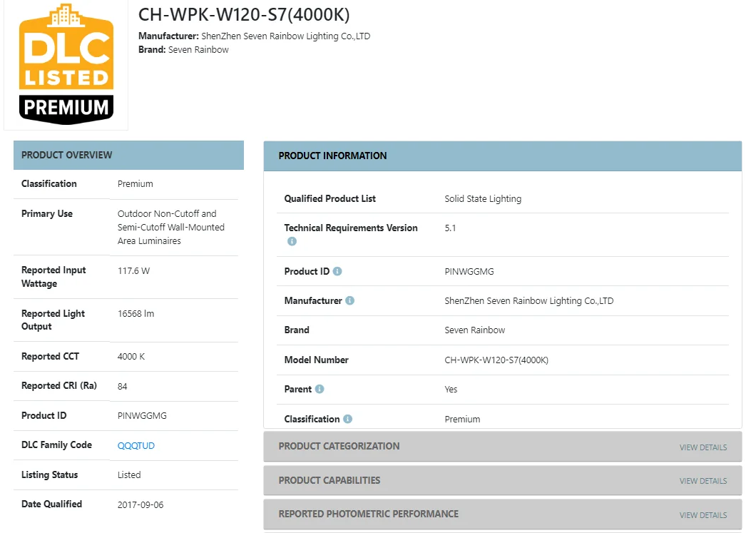Image resolution: width=756 pixels, height=533 pixels.
Task: Click View Details in Product Categorization bar
Action: pyautogui.click(x=703, y=447)
